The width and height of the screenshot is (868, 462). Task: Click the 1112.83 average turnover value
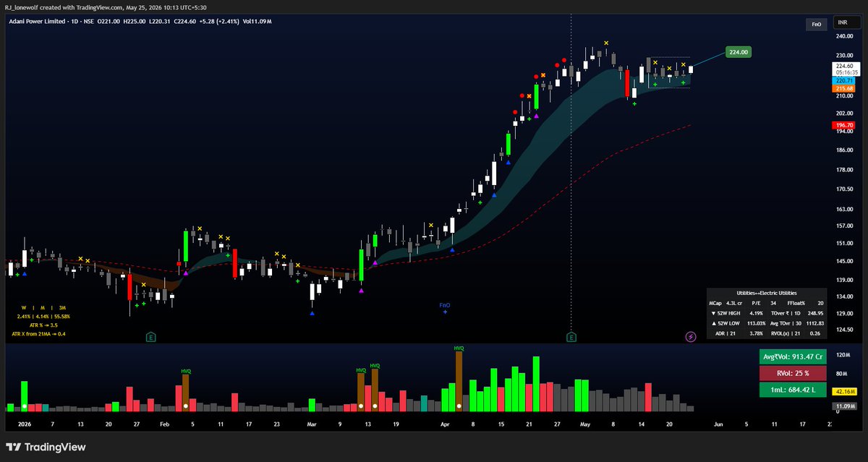click(815, 325)
